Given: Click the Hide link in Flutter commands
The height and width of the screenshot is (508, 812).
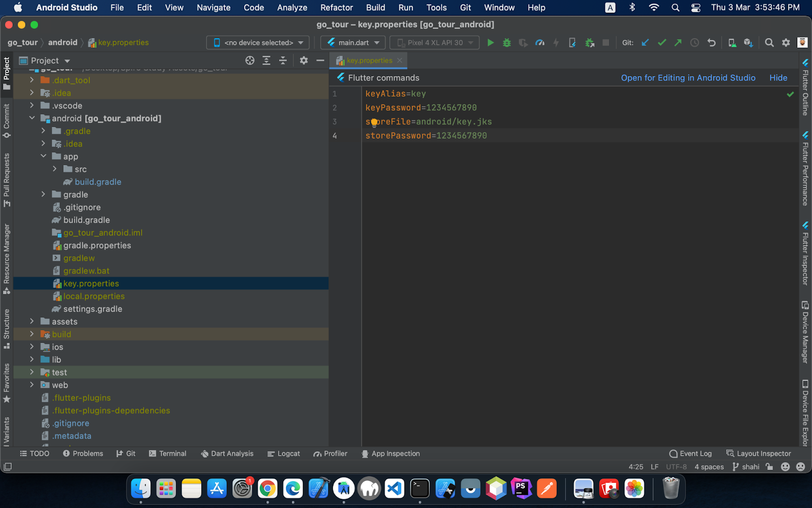Looking at the screenshot, I should pos(778,78).
